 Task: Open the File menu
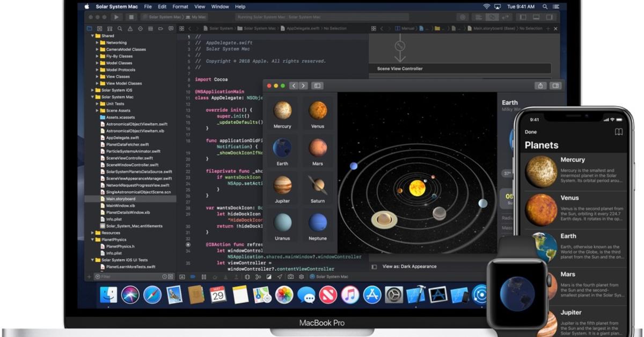[x=148, y=6]
